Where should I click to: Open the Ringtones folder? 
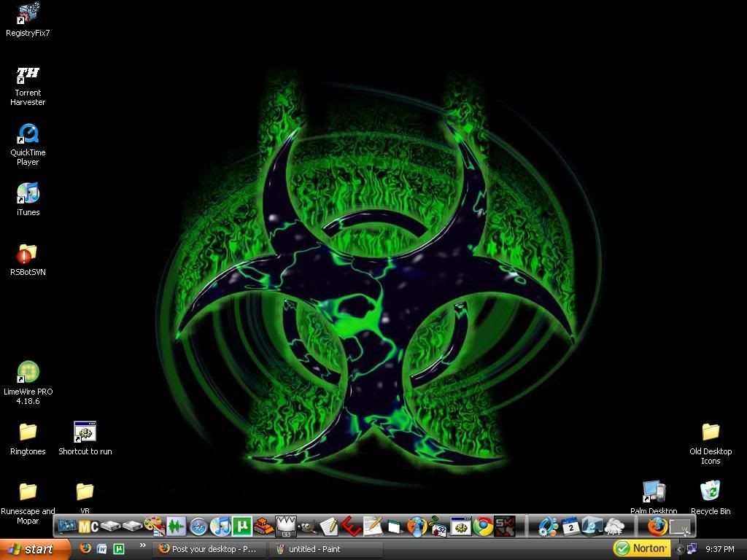(28, 432)
